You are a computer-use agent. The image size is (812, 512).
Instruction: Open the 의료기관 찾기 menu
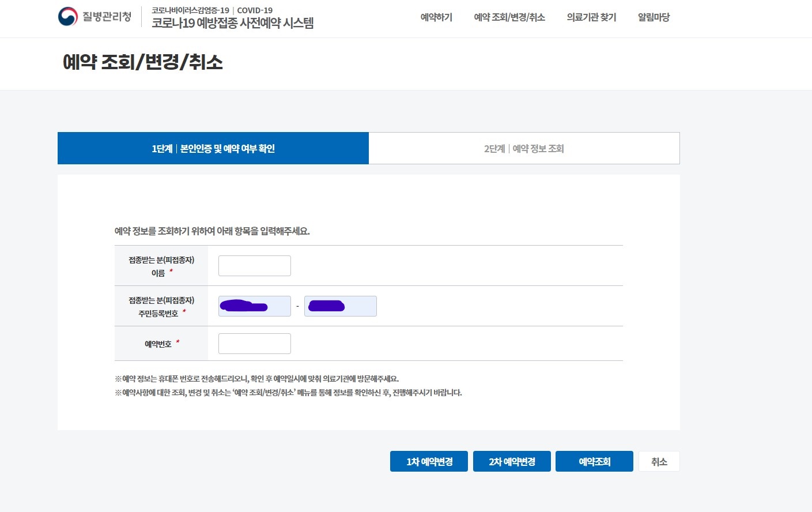point(591,17)
